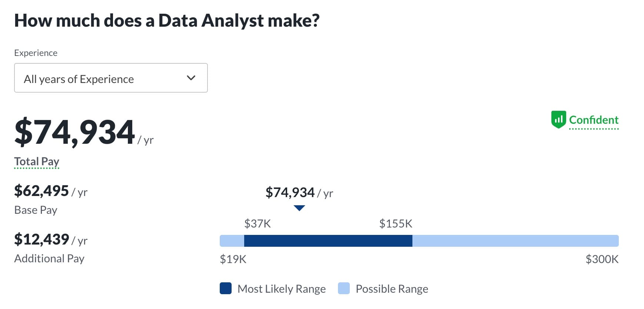Image resolution: width=644 pixels, height=309 pixels.
Task: Click the $155K upper range label
Action: click(x=396, y=224)
